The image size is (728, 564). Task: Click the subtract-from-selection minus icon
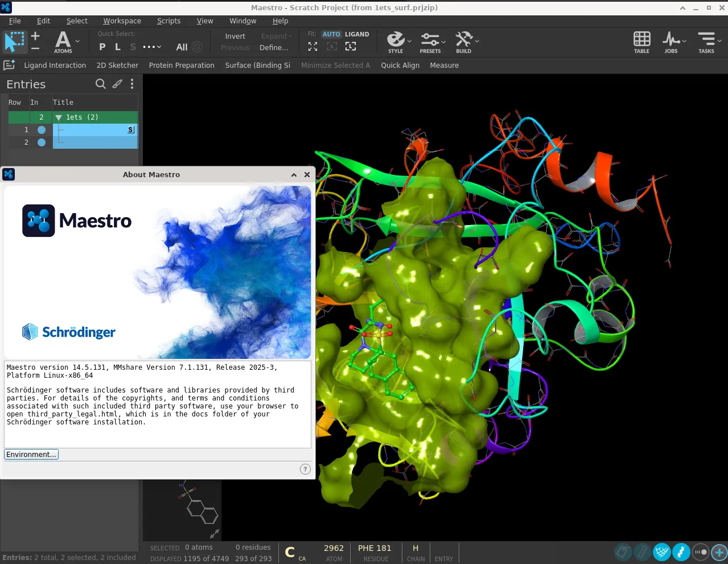click(x=35, y=48)
